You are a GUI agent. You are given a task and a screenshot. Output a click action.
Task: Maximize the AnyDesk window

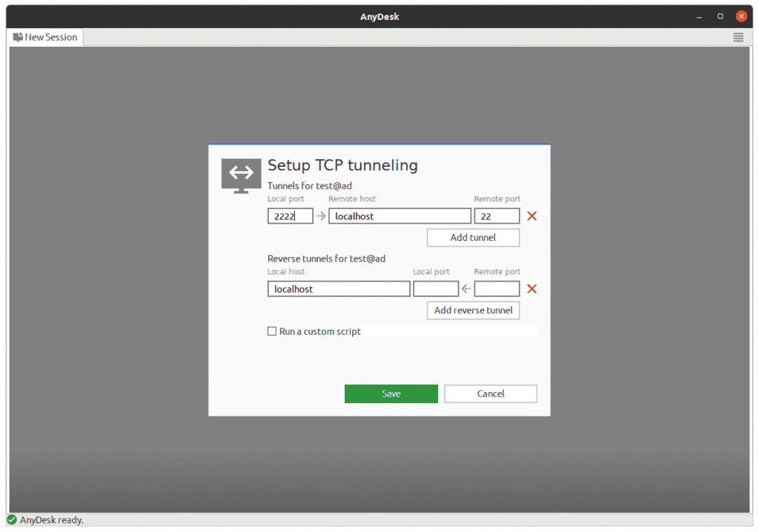pos(720,16)
